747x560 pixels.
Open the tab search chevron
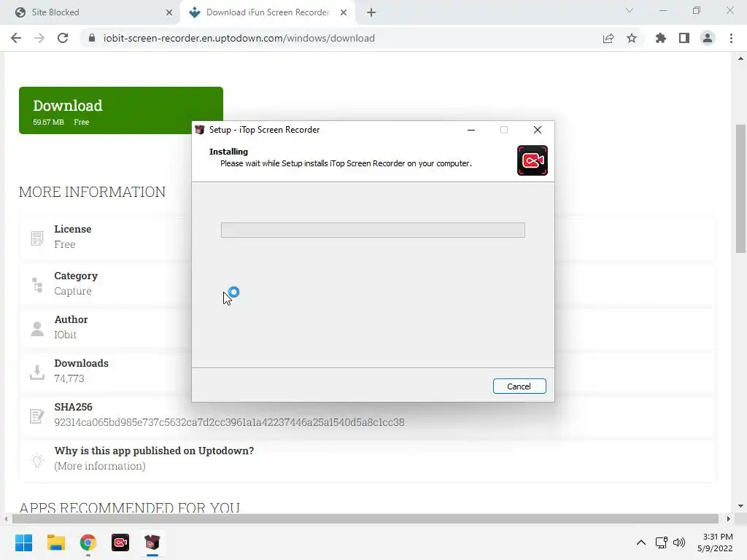(x=630, y=10)
